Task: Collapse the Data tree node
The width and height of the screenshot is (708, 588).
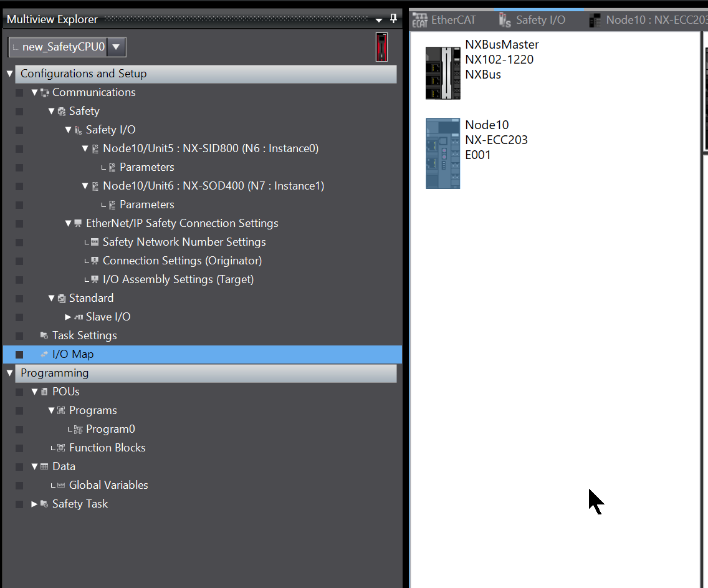Action: click(34, 466)
